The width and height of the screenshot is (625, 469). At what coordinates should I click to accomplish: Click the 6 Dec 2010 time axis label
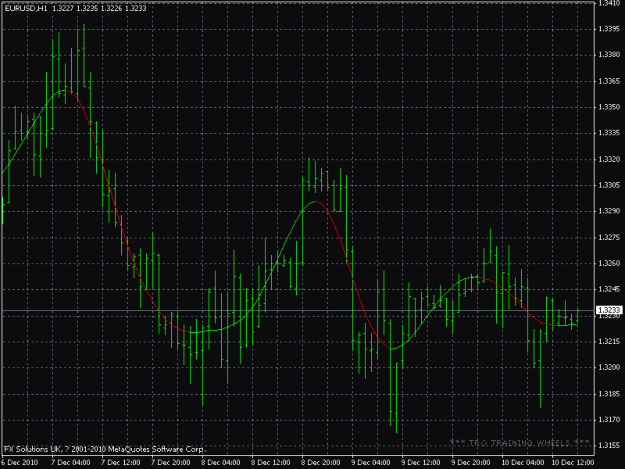[20, 462]
